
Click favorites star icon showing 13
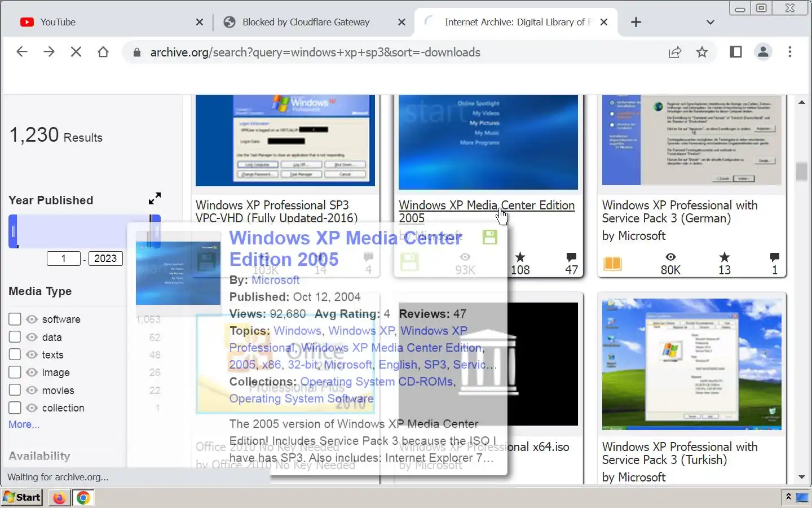725,257
